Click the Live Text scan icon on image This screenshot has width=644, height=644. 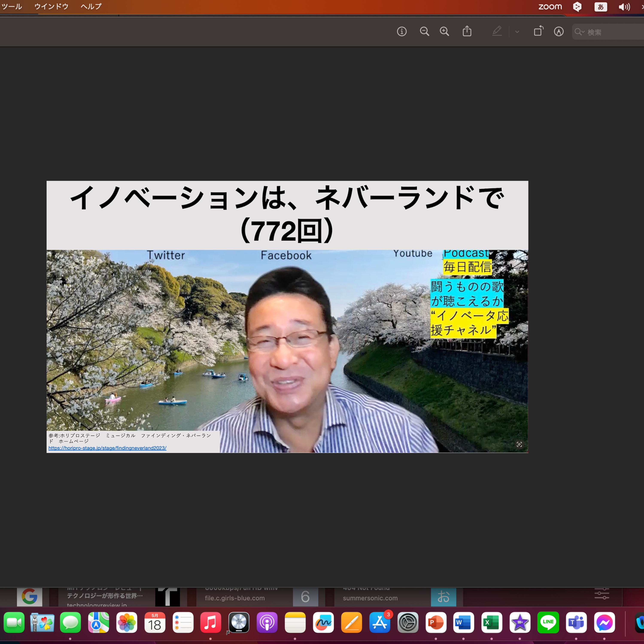point(519,444)
